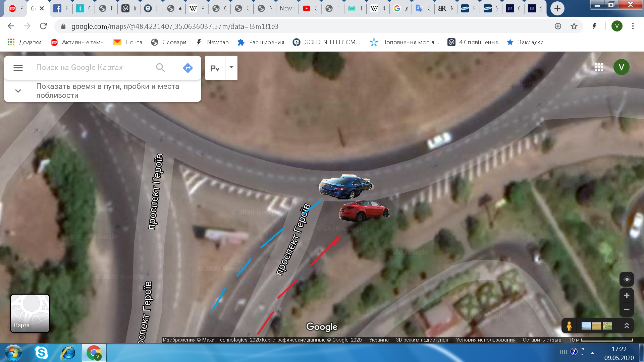
Task: Open Chrome three-dot menu
Action: [633, 26]
